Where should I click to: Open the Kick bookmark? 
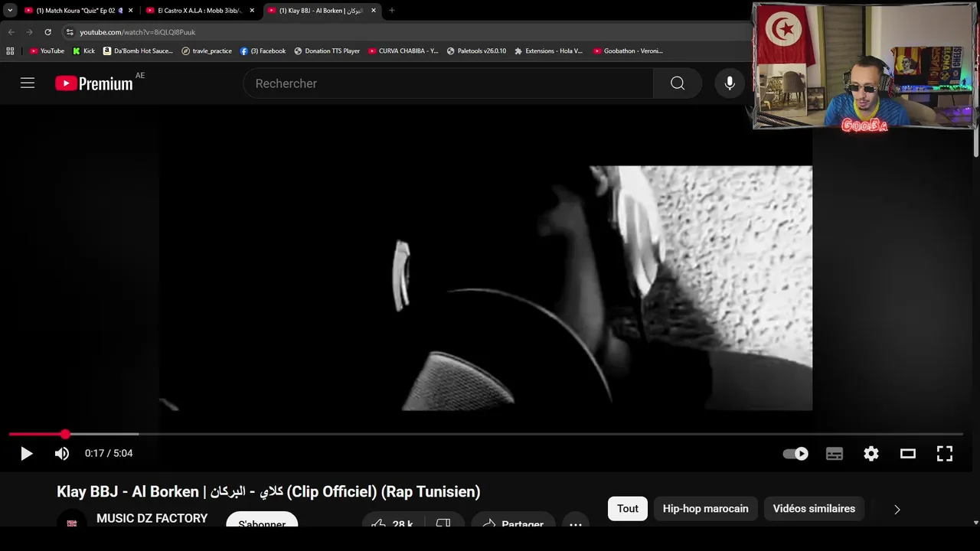84,51
